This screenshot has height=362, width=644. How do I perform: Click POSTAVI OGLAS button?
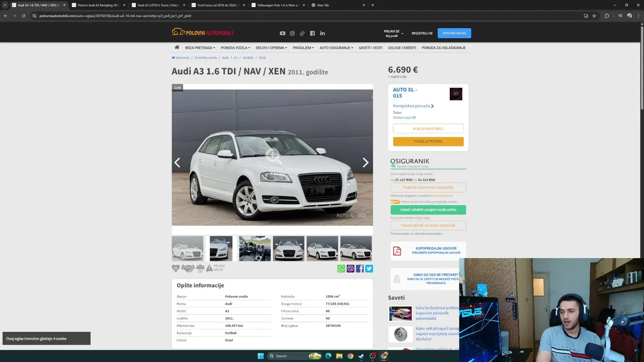(454, 33)
